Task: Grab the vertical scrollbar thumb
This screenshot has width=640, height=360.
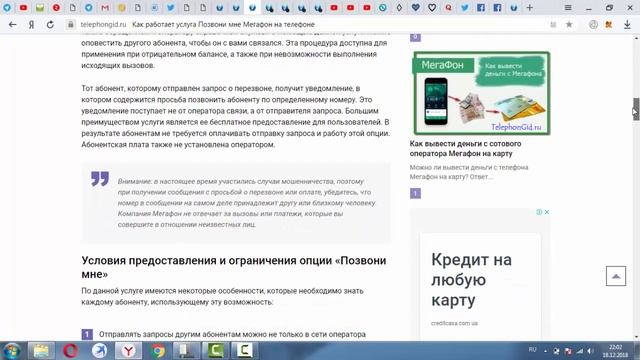Action: (x=636, y=109)
